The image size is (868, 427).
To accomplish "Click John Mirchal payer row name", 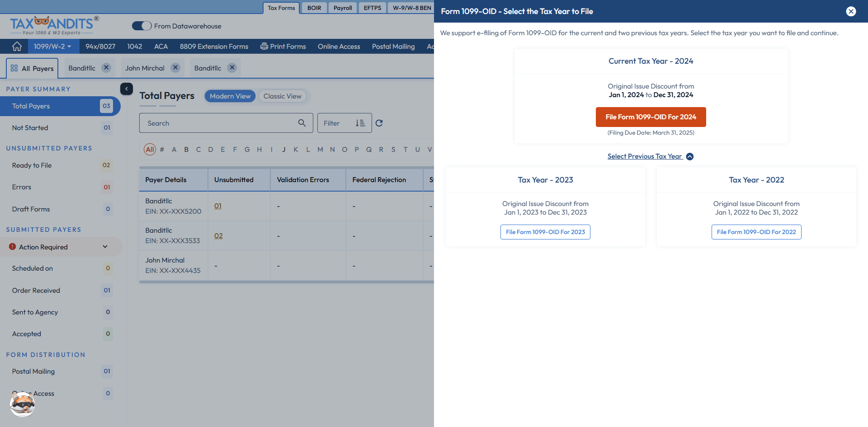I will (165, 260).
